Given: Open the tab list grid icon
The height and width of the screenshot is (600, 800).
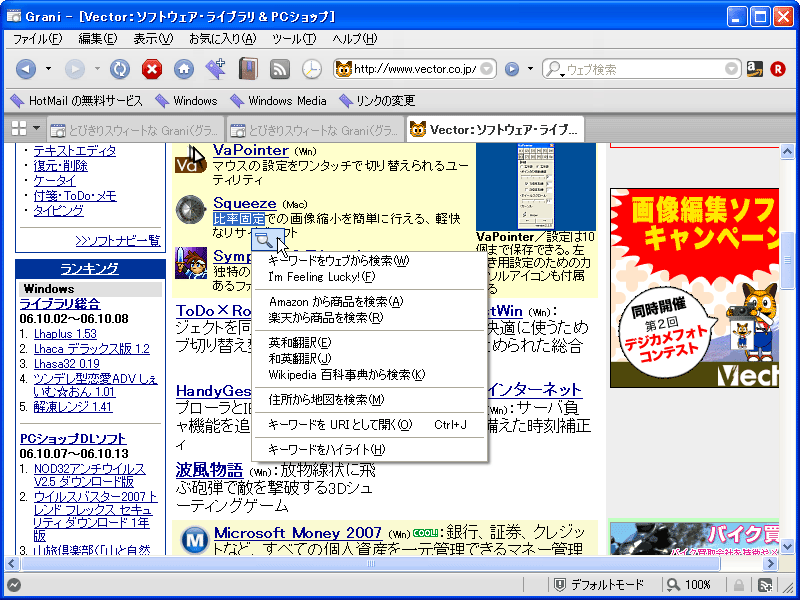Looking at the screenshot, I should point(19,129).
